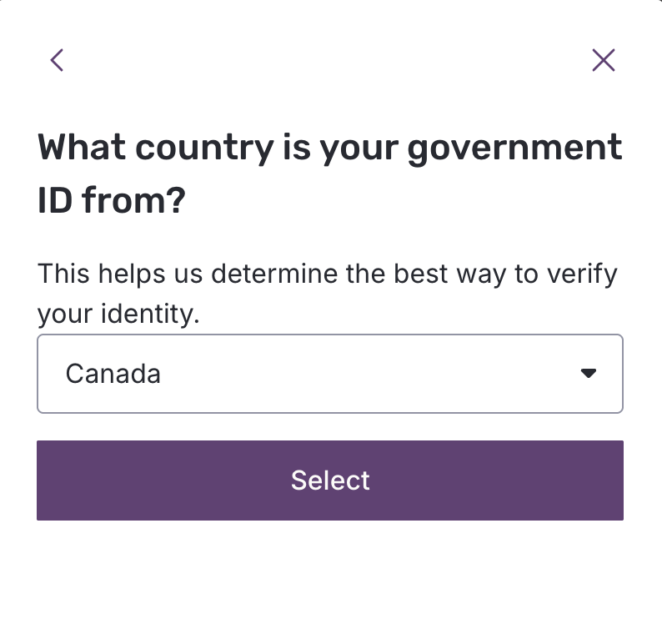This screenshot has height=644, width=662.
Task: Click the verify your identity description text
Action: 328,294
